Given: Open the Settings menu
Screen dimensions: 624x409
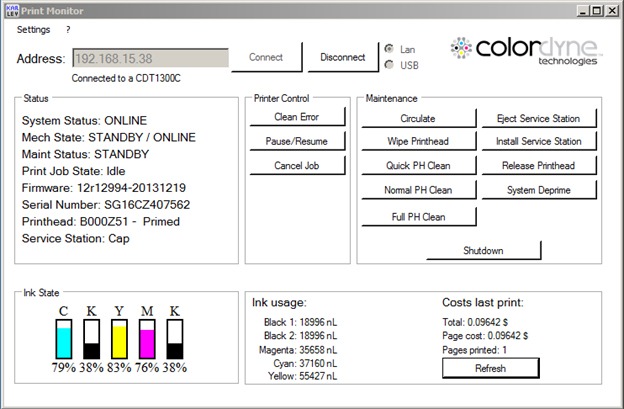Looking at the screenshot, I should click(33, 30).
